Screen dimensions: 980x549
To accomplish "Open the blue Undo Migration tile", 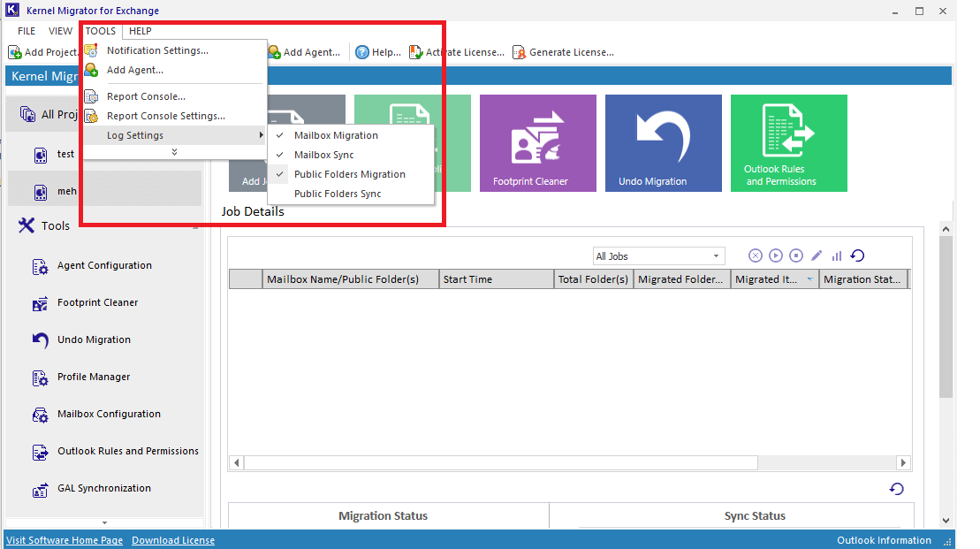I will [x=663, y=143].
